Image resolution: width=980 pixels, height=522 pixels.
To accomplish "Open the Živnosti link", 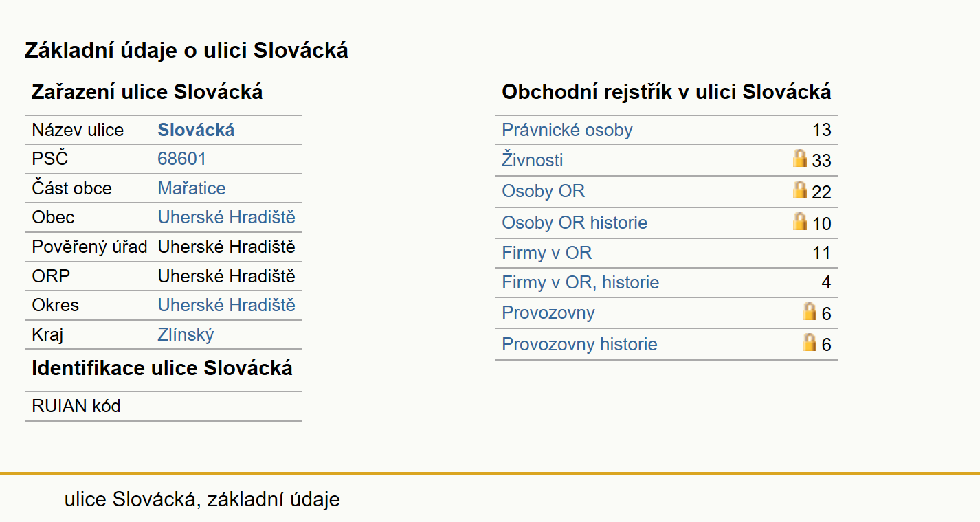I will pos(533,161).
